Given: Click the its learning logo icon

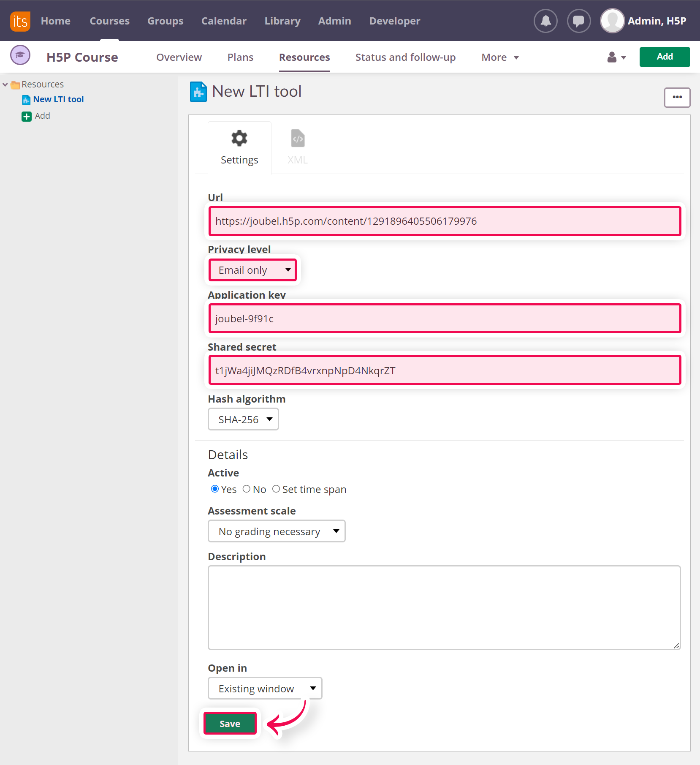Looking at the screenshot, I should coord(20,21).
